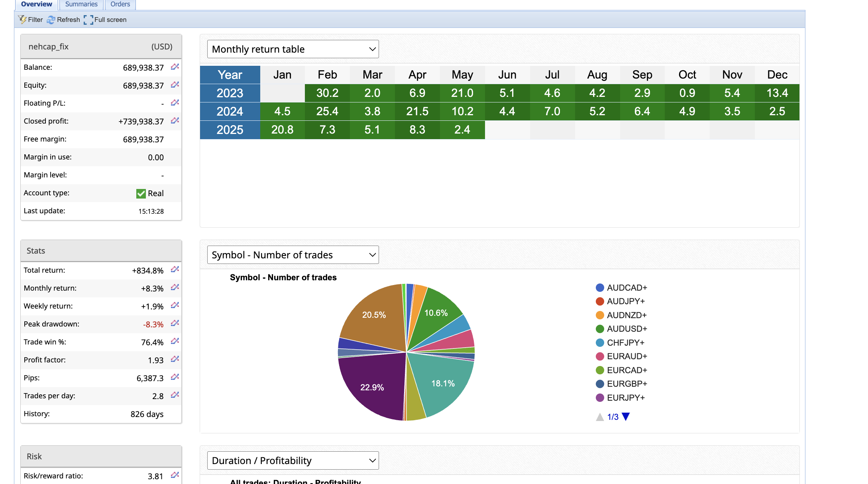Click the 2024 Feb return cell
868x484 pixels.
point(327,111)
